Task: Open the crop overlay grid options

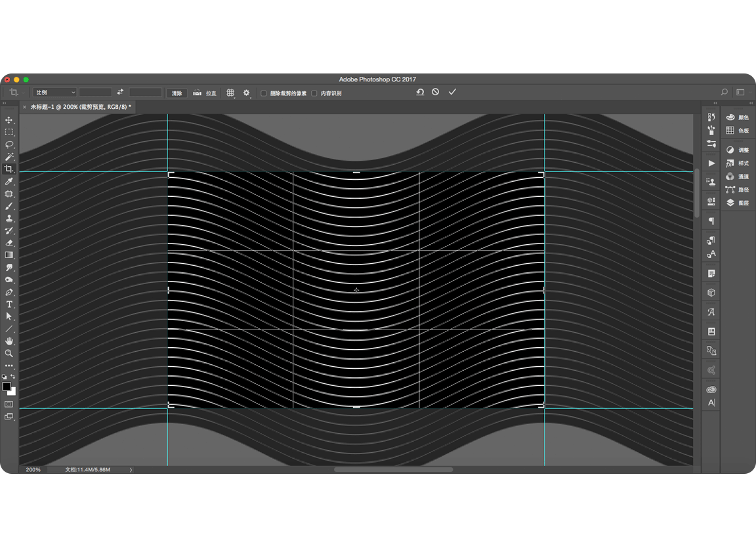Action: click(230, 93)
